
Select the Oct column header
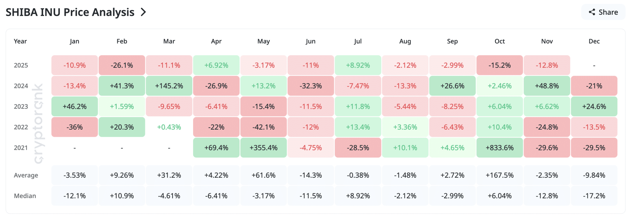coord(499,41)
